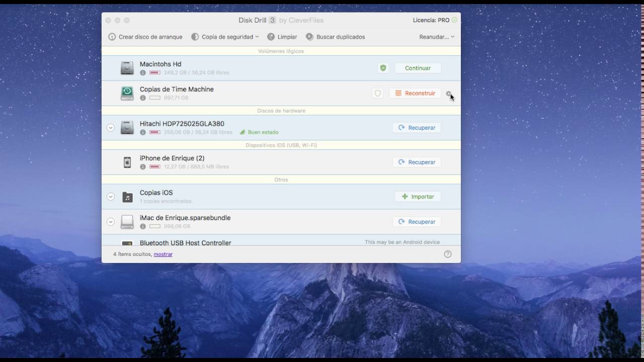Click the mostrar hidden items link
Screen dimensions: 644x362
(163, 254)
